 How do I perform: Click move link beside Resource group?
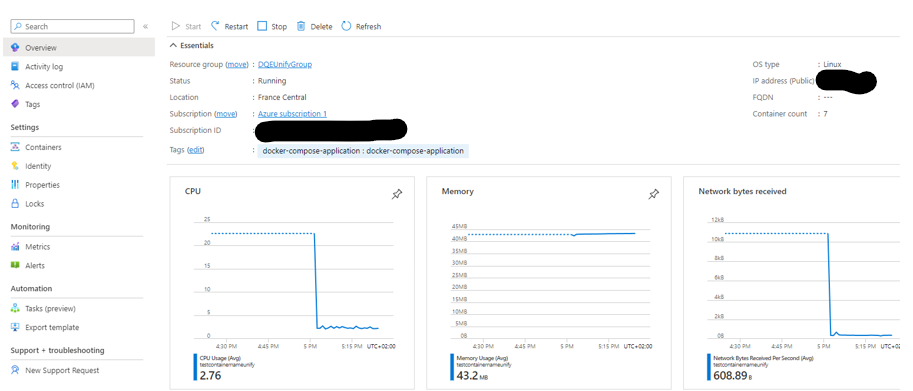pos(237,65)
